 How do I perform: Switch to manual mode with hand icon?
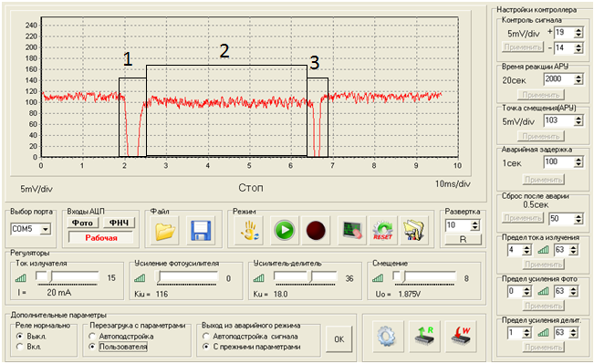[249, 231]
